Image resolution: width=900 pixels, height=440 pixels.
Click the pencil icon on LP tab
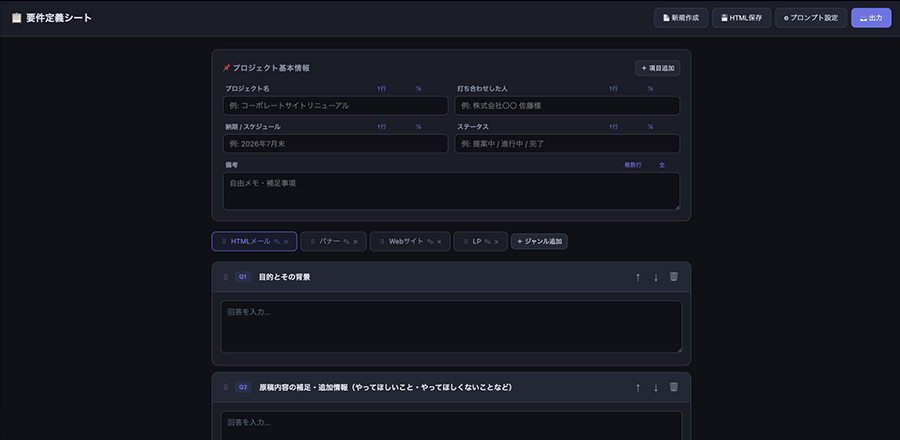(487, 242)
